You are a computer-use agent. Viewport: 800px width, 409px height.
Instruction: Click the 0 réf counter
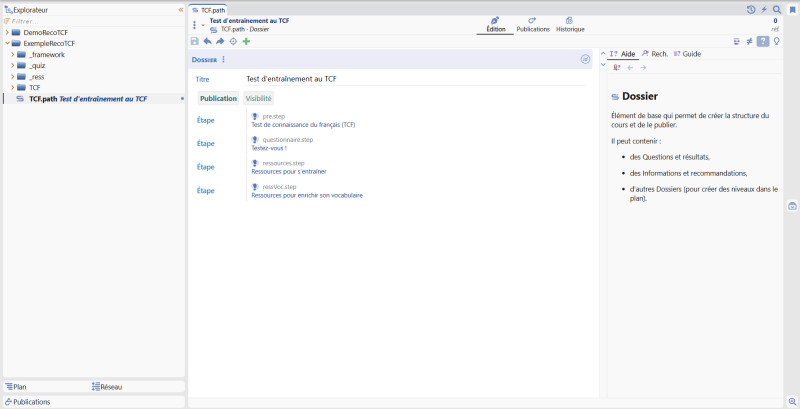coord(775,25)
